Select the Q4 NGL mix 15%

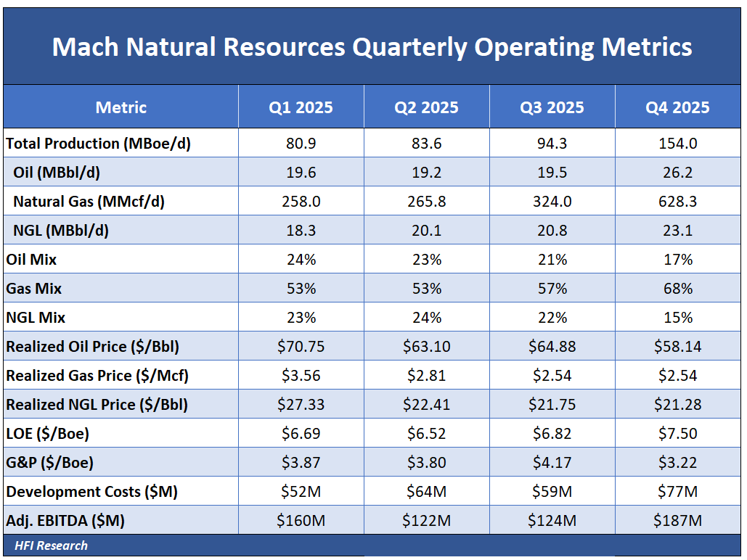677,318
